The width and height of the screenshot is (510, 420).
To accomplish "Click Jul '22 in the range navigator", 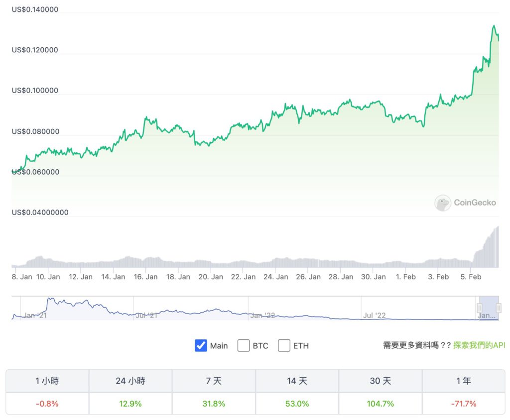I will pos(375,315).
